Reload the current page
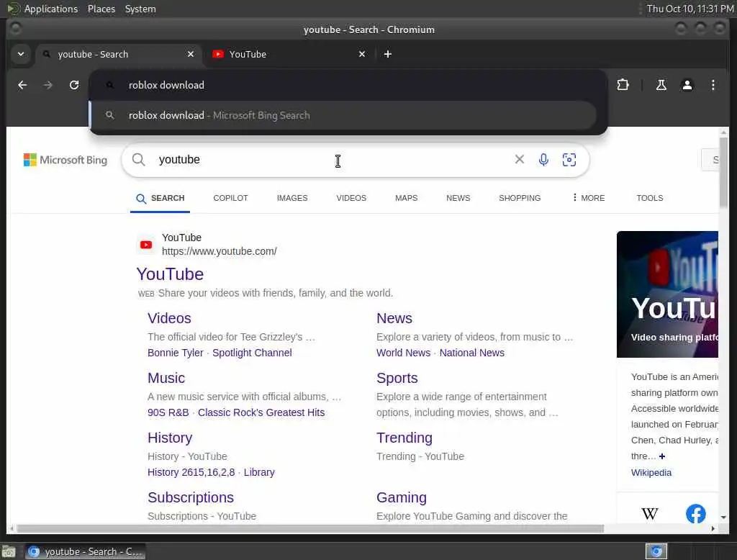737x560 pixels. coord(74,85)
